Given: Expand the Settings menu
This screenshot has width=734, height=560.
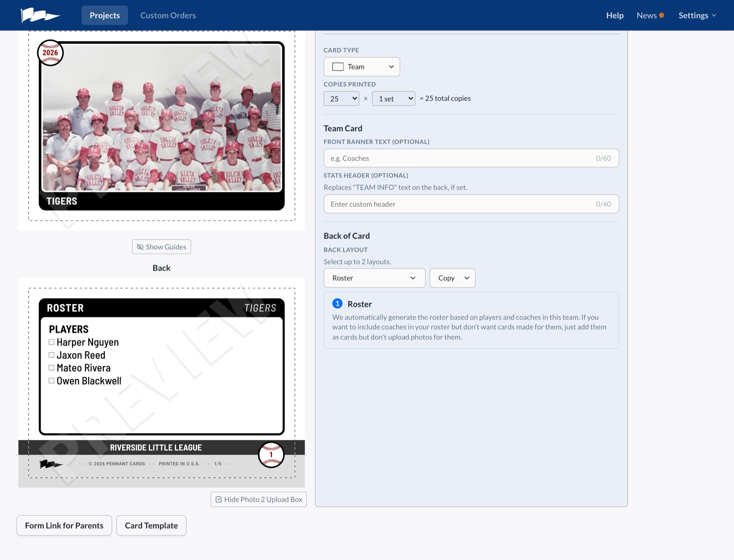Looking at the screenshot, I should pos(697,15).
